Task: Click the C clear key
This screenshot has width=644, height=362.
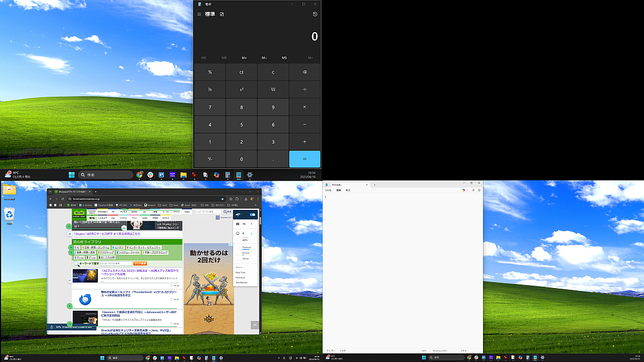Action: (273, 72)
